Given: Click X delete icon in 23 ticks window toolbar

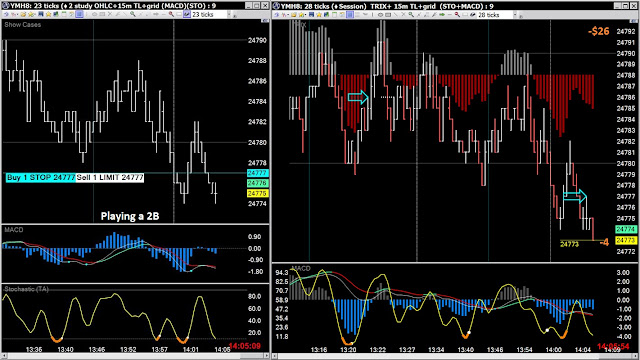Looking at the screenshot, I should tap(110, 14).
